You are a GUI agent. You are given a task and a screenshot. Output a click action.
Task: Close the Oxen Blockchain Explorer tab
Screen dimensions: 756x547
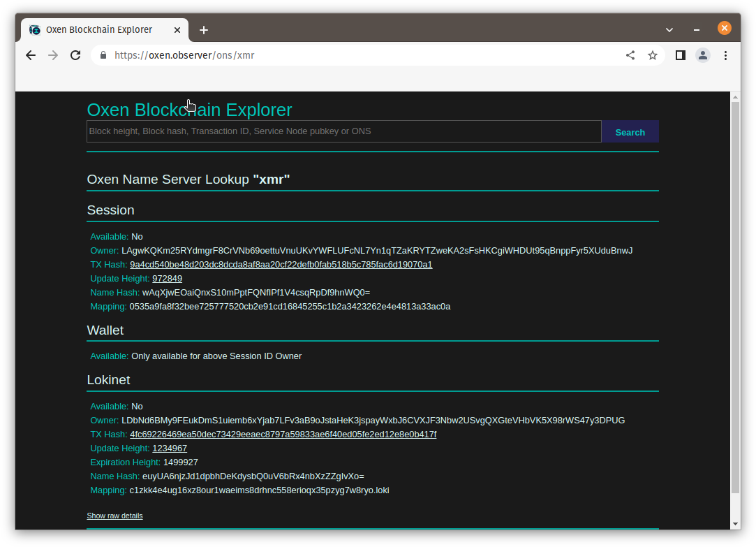tap(177, 30)
